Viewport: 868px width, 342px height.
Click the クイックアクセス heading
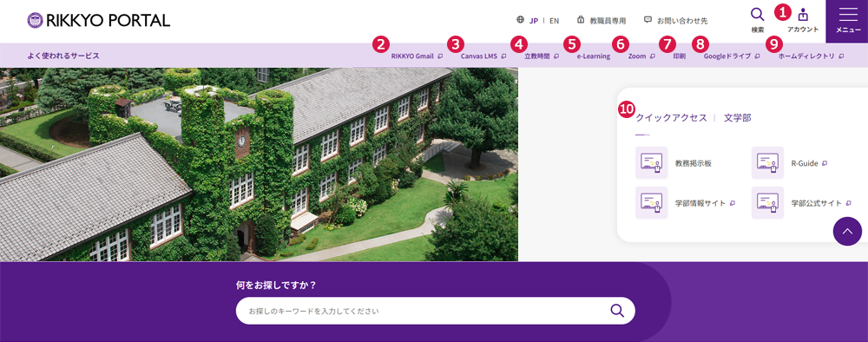pyautogui.click(x=671, y=118)
